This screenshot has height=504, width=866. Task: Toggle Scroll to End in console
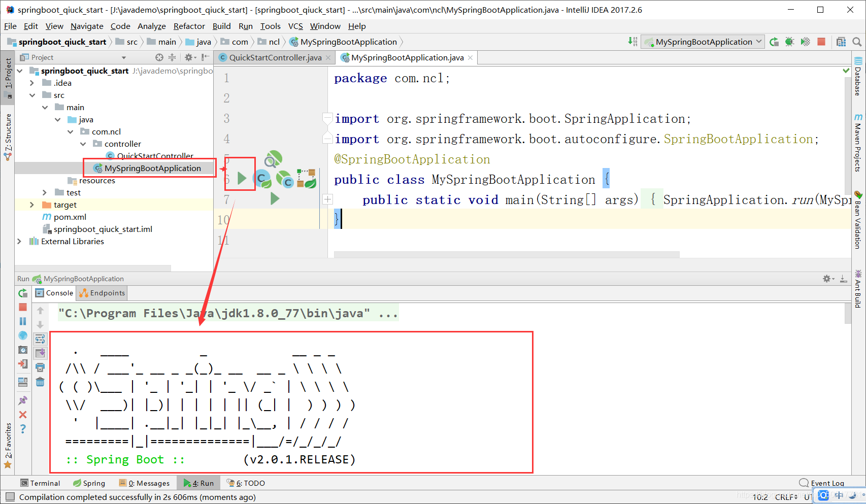tap(40, 353)
